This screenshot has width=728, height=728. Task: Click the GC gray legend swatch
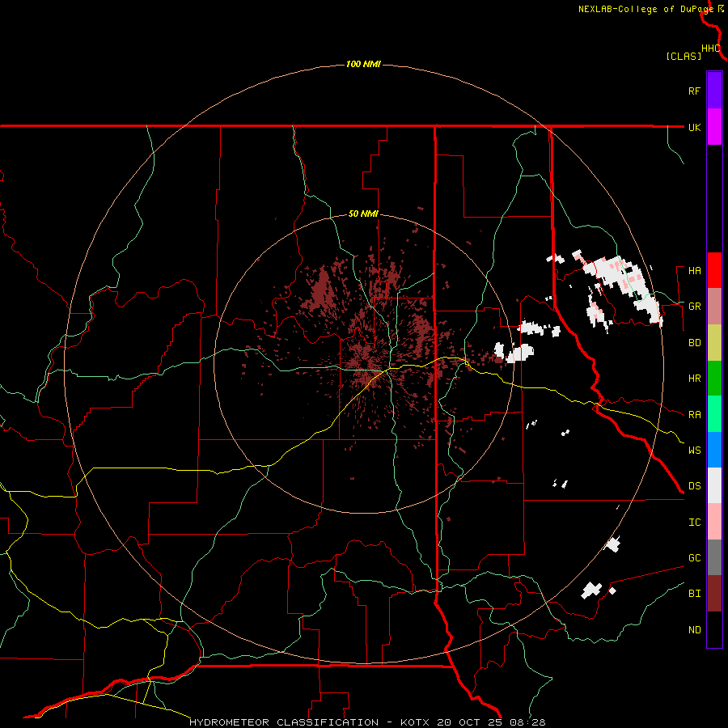pyautogui.click(x=714, y=557)
